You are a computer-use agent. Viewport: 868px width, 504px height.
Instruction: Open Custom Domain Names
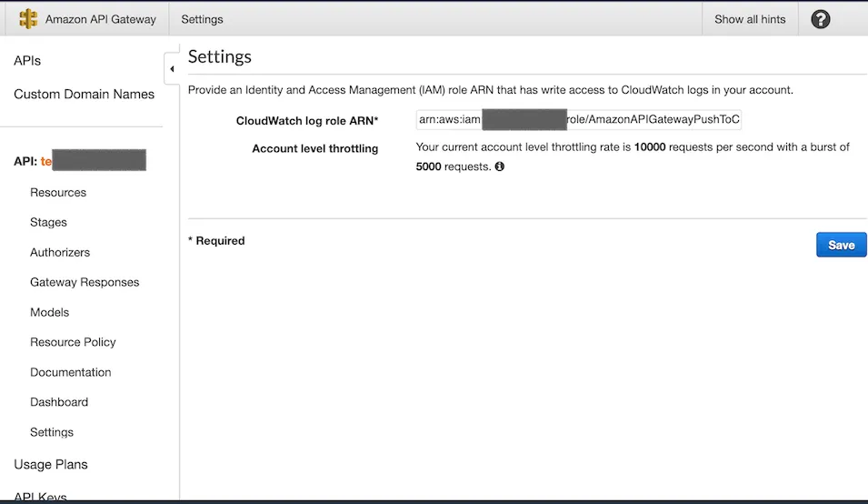(x=85, y=94)
